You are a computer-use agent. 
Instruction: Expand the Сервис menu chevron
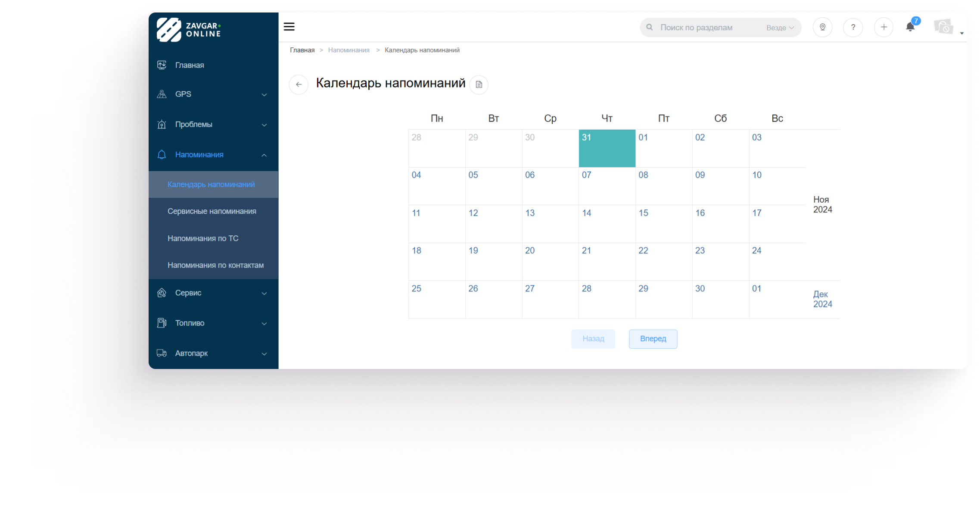point(264,293)
